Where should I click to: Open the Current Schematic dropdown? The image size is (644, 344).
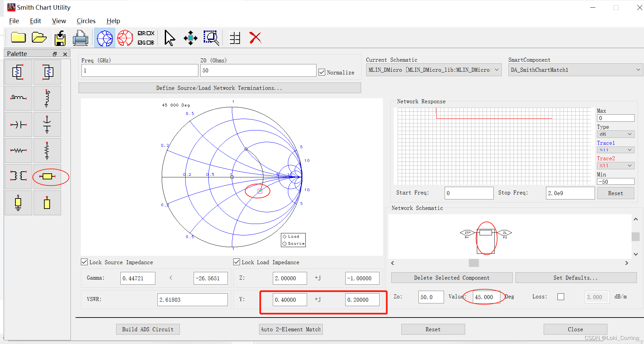pyautogui.click(x=434, y=70)
